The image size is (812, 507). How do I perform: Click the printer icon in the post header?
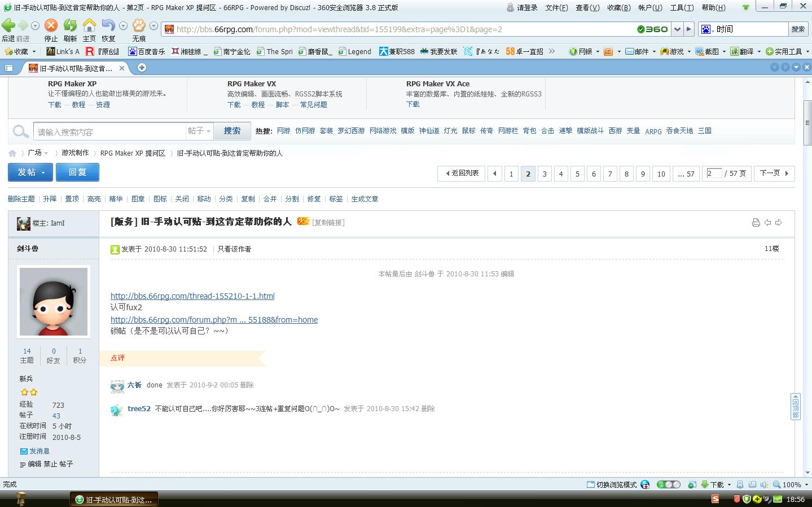coord(756,223)
